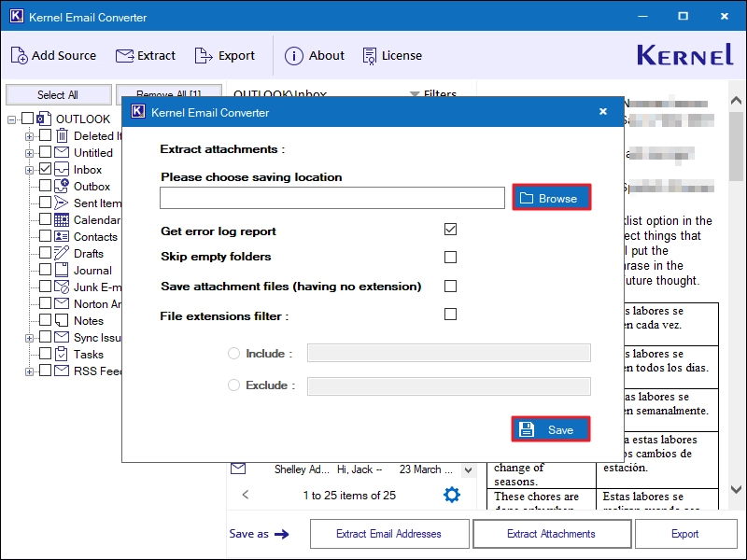747x560 pixels.
Task: Click the Save button in dialog
Action: point(551,429)
